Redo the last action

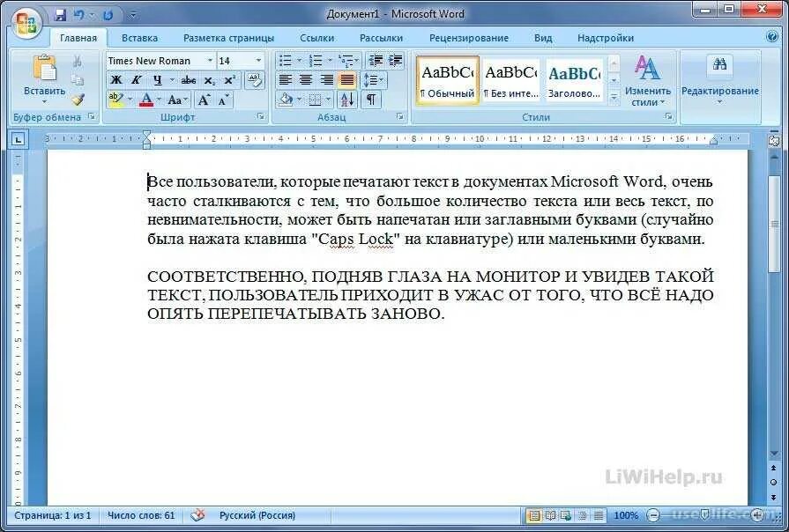click(x=108, y=15)
